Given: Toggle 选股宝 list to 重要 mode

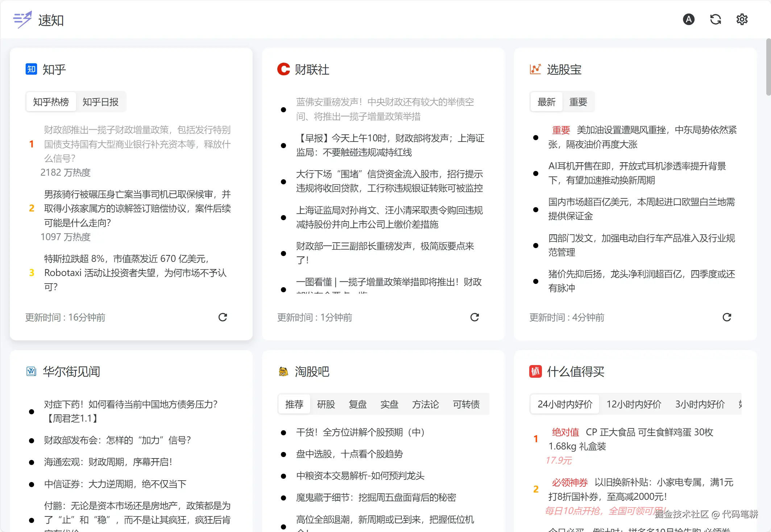Looking at the screenshot, I should point(579,102).
